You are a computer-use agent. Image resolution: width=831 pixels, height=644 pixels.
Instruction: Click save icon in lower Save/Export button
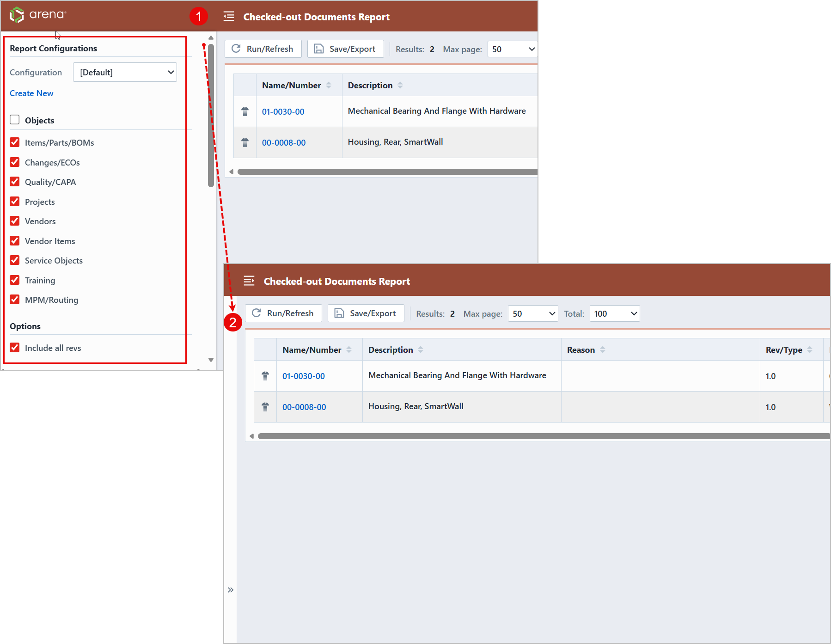tap(339, 313)
